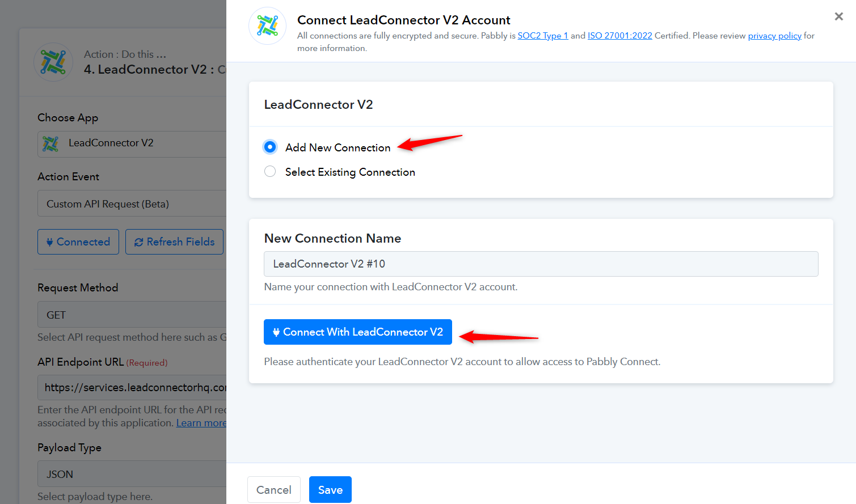Click the Connected button in background panel
Image resolution: width=856 pixels, height=504 pixels.
[x=78, y=242]
